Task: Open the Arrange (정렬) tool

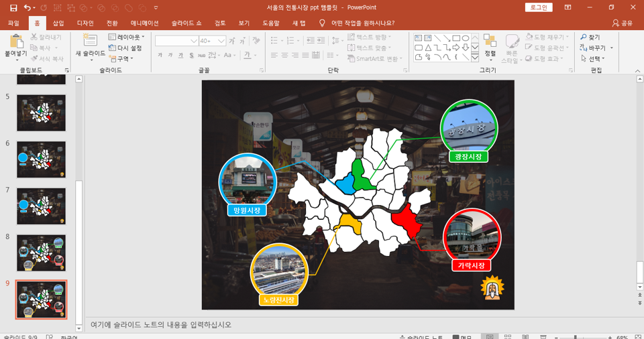Action: [x=490, y=46]
